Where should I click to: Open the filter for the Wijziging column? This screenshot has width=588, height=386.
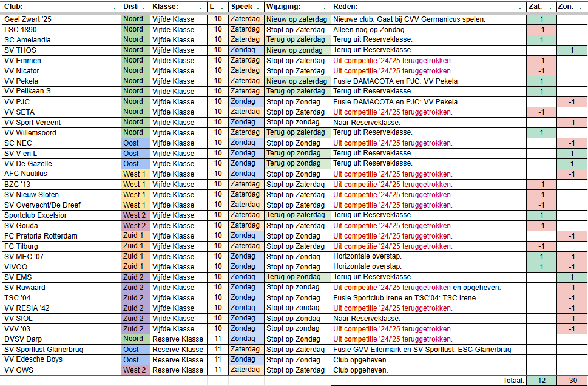click(x=325, y=7)
